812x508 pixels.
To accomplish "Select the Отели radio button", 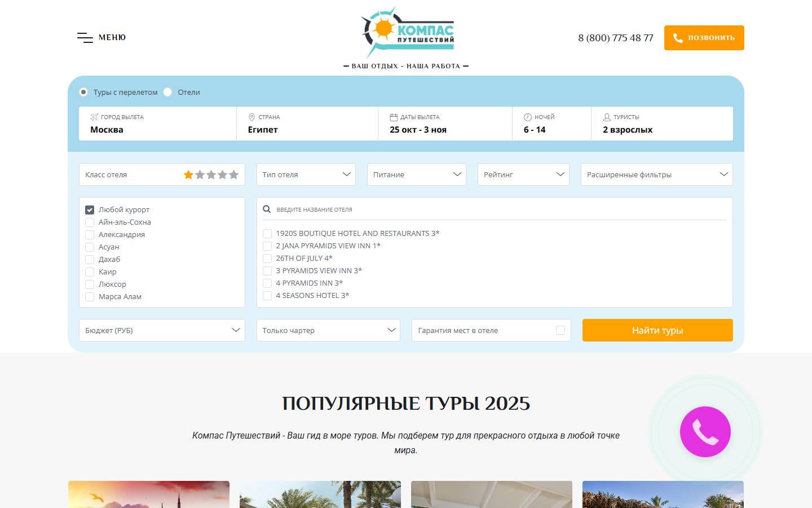I will [167, 92].
